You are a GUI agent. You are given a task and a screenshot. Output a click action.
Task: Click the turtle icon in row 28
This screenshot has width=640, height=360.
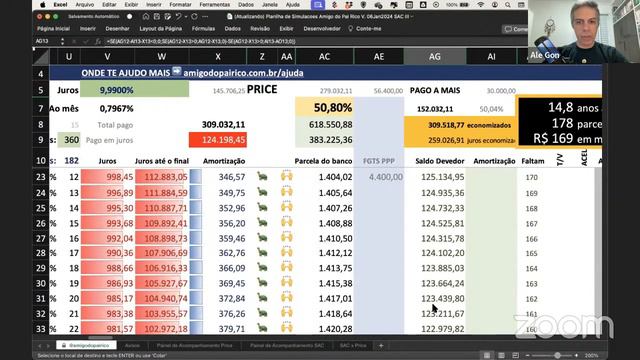click(262, 253)
